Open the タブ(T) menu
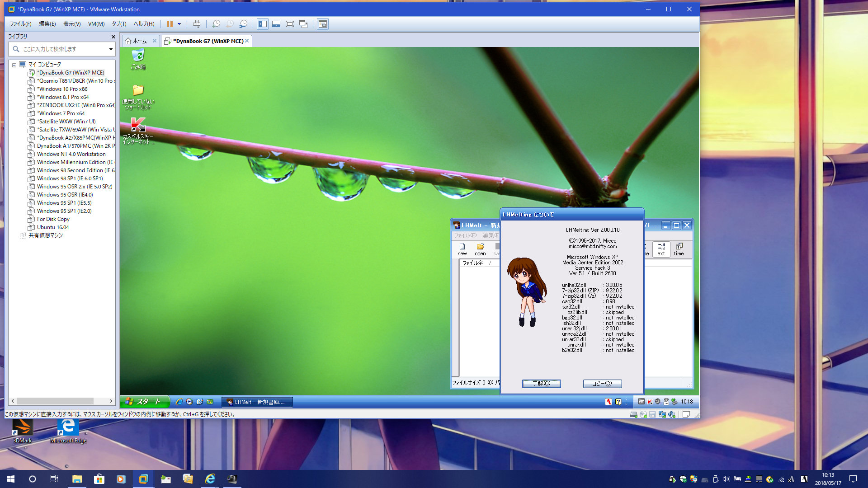This screenshot has width=868, height=488. pos(119,24)
